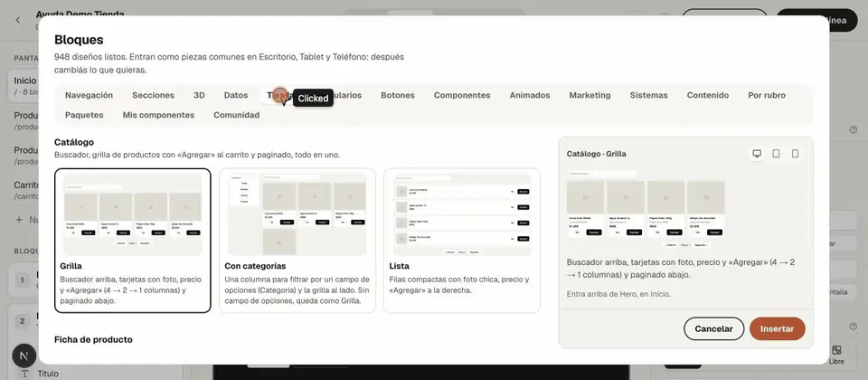Screen dimensions: 868x380
Task: Click the Cancelar button
Action: click(x=714, y=328)
